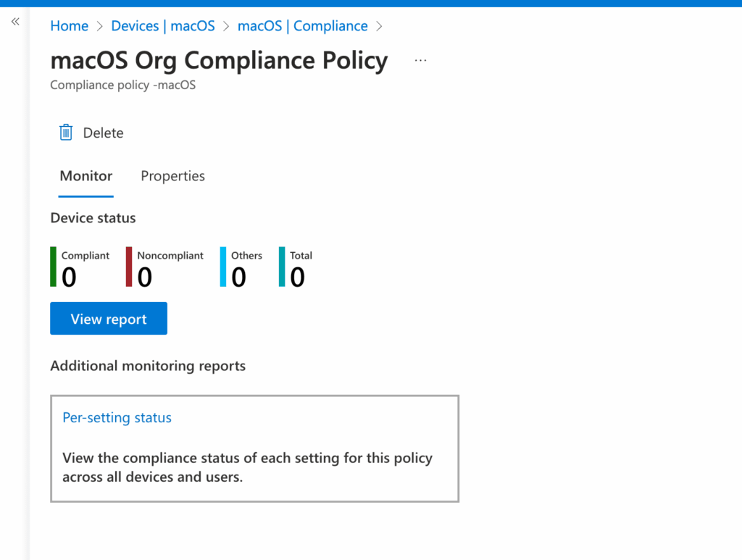Click the teal Total status bar
The image size is (742, 560).
pos(280,267)
